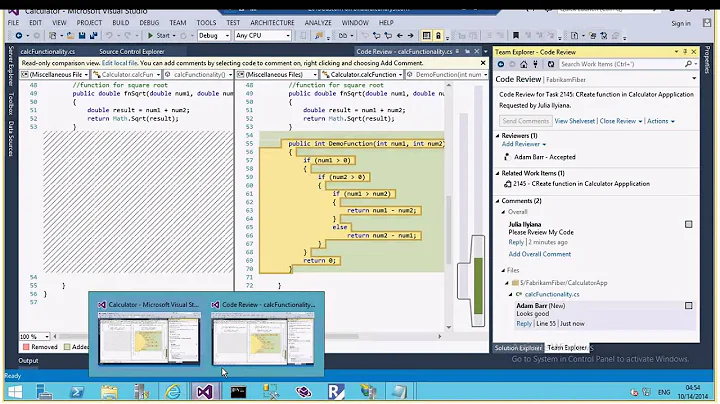Screen dimensions: 720x404
Task: Open Add Reviewer dropdown
Action: click(524, 144)
